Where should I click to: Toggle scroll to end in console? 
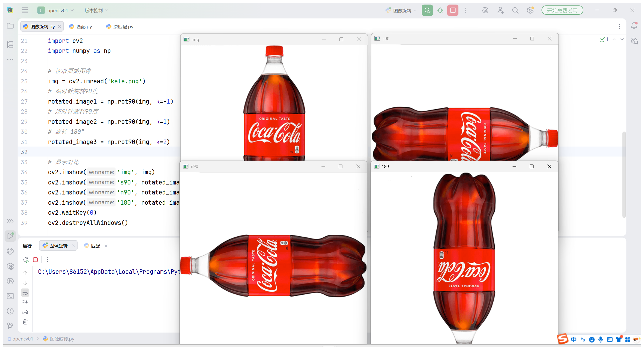pyautogui.click(x=25, y=303)
